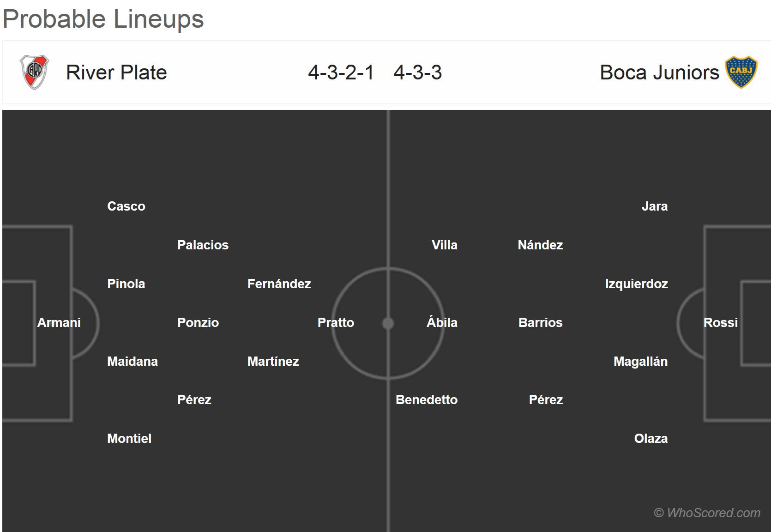Open the River Plate team name link
Screen dimensions: 771x532
pos(116,73)
